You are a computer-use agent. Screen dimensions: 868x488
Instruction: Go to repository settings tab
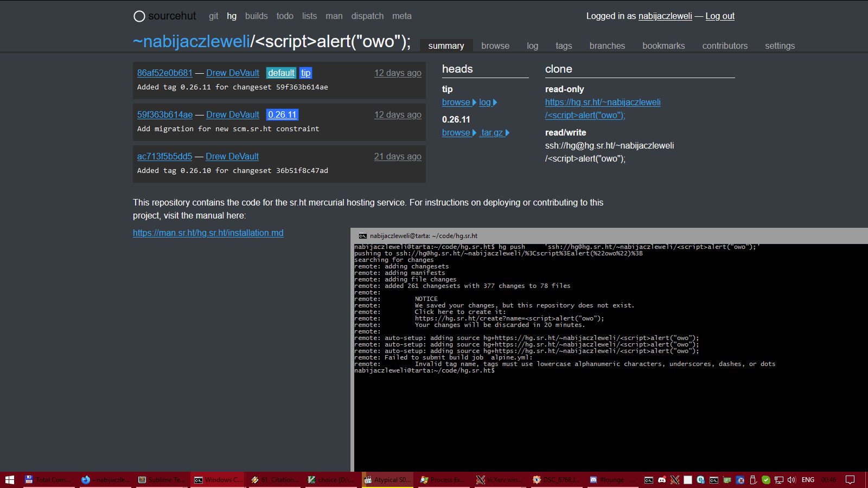point(780,46)
